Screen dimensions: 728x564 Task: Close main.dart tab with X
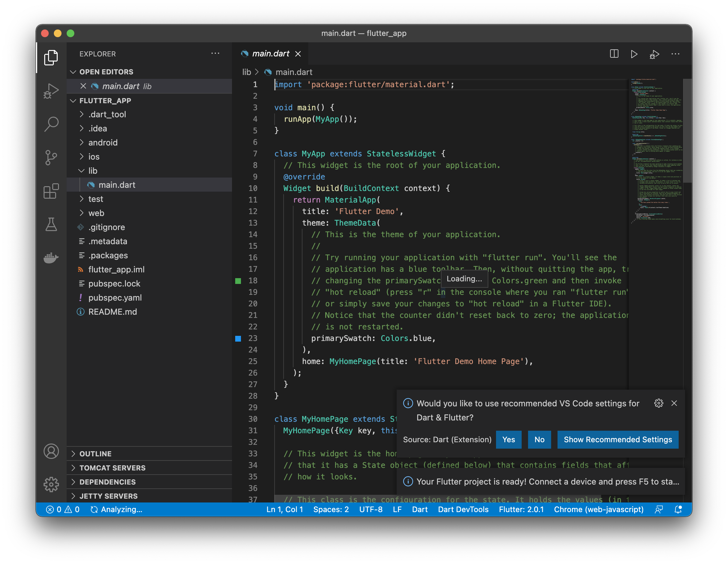[x=298, y=54]
